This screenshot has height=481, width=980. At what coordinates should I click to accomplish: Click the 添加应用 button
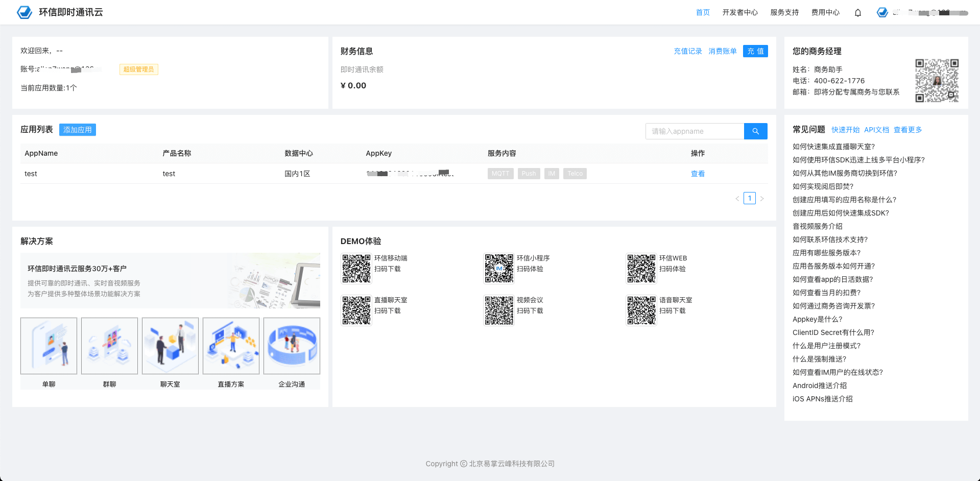pyautogui.click(x=78, y=130)
